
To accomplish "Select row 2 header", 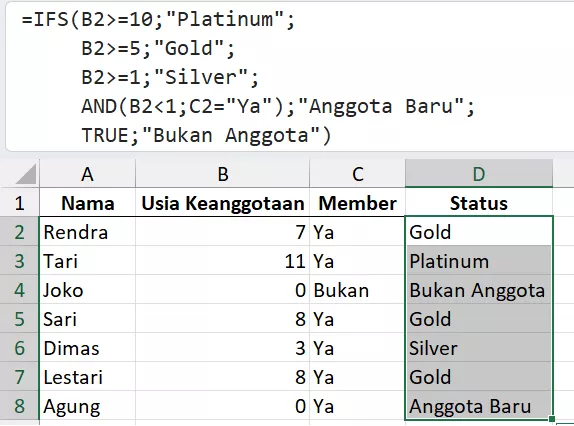I will coord(19,232).
